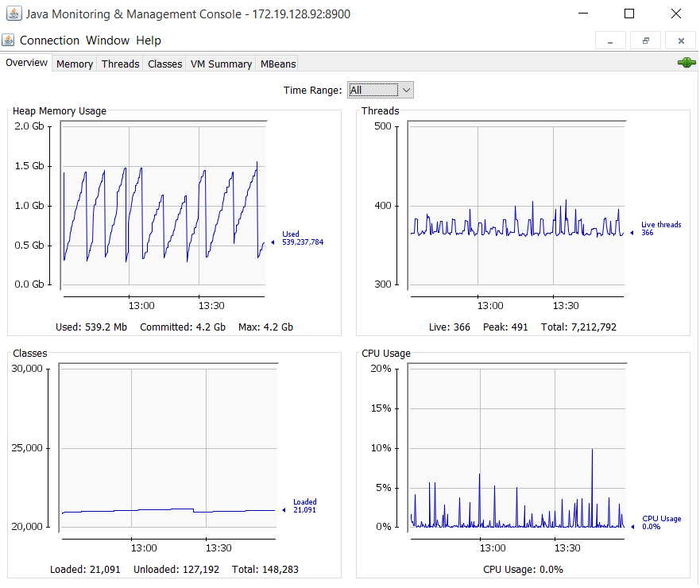Click the Heap Memory Usage chart
Image resolution: width=700 pixels, height=588 pixels.
pyautogui.click(x=164, y=206)
